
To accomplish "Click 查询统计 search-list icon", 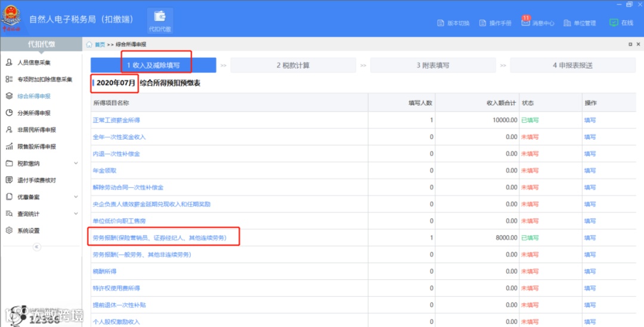I will coord(9,214).
